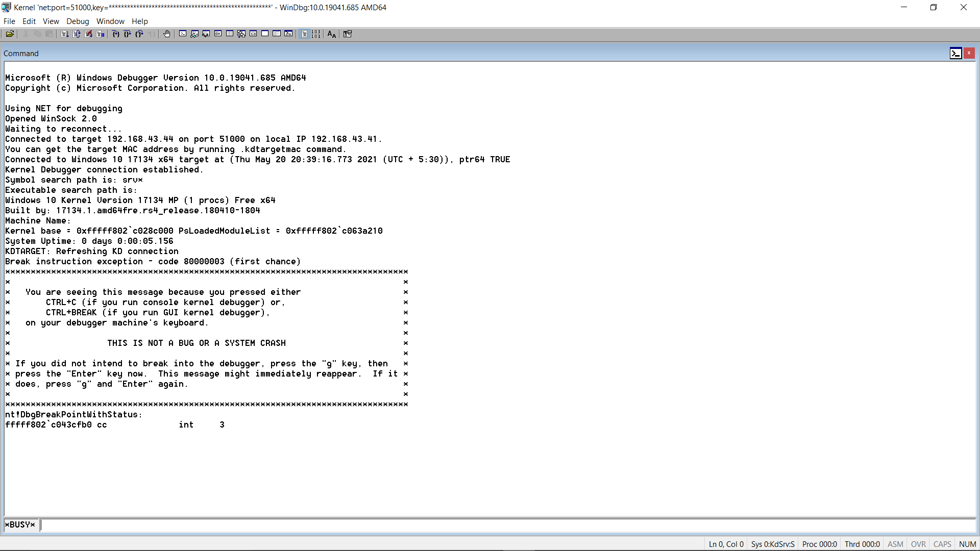The height and width of the screenshot is (551, 980).
Task: Open the File menu
Action: pos(9,21)
